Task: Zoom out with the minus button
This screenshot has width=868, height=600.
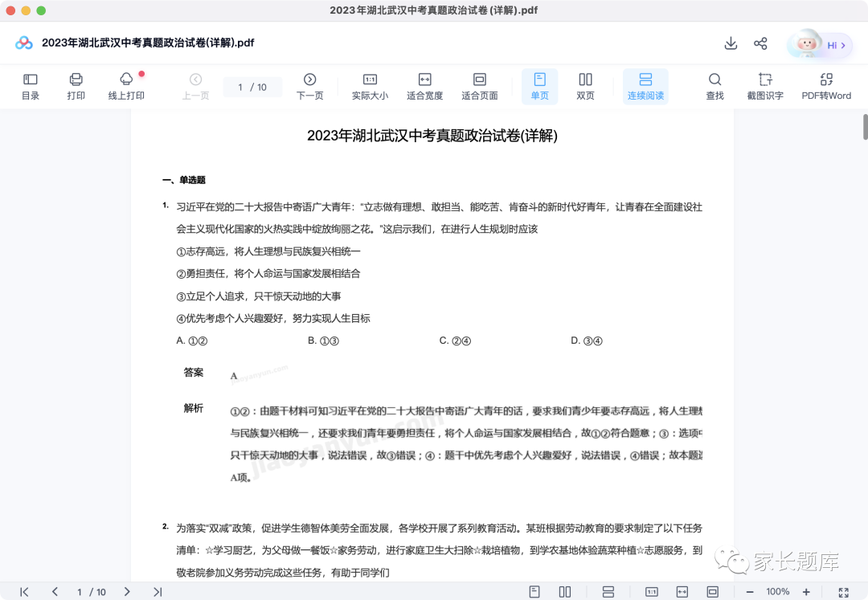Action: tap(750, 592)
